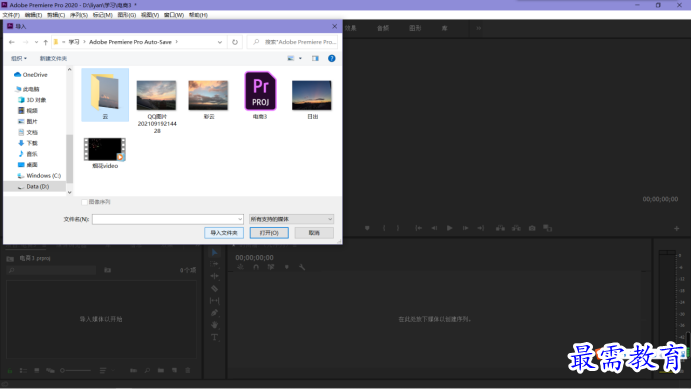The width and height of the screenshot is (692, 389).
Task: Open the dialog help icon
Action: 331,58
